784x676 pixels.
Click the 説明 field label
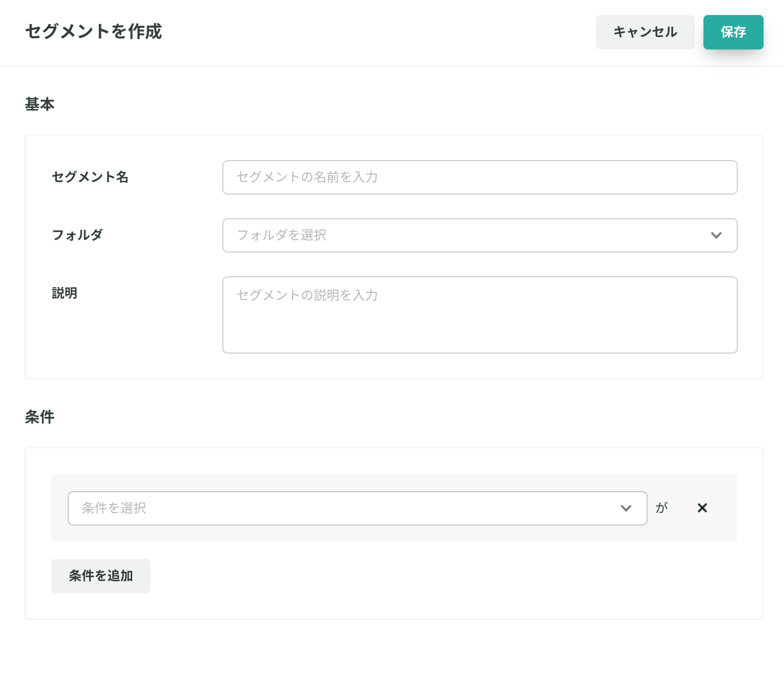(x=64, y=293)
